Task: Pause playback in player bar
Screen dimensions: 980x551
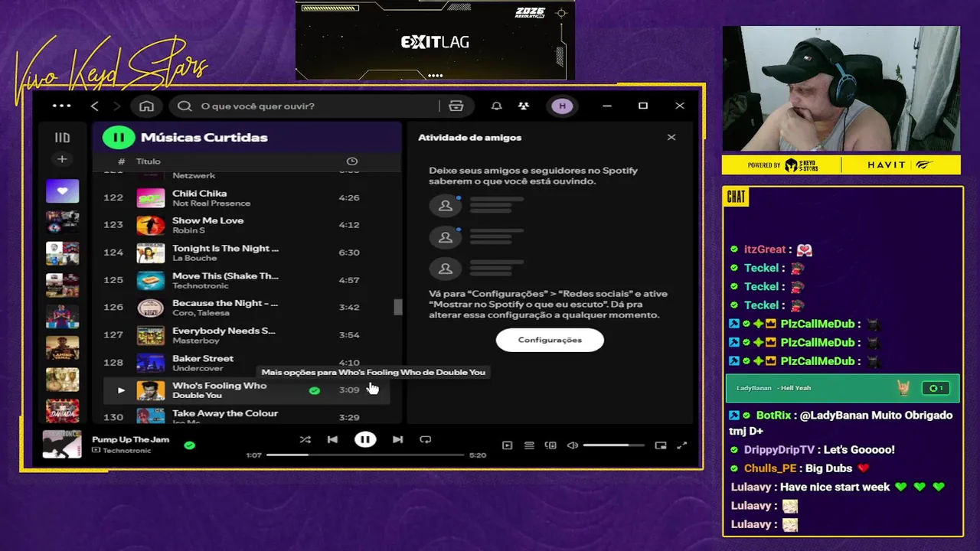Action: click(365, 440)
